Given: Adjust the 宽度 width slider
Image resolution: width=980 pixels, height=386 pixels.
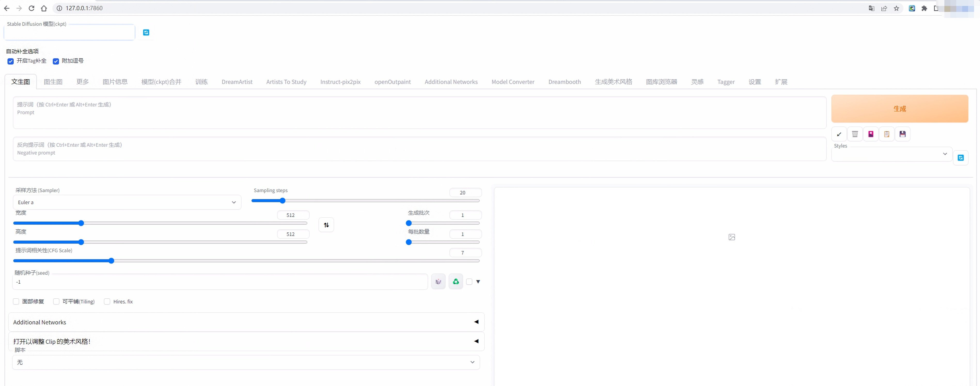Looking at the screenshot, I should [160, 223].
